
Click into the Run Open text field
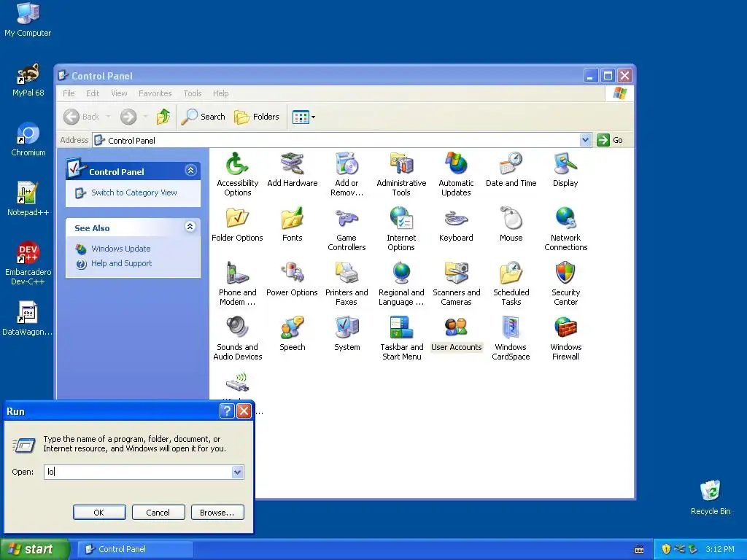tap(138, 472)
